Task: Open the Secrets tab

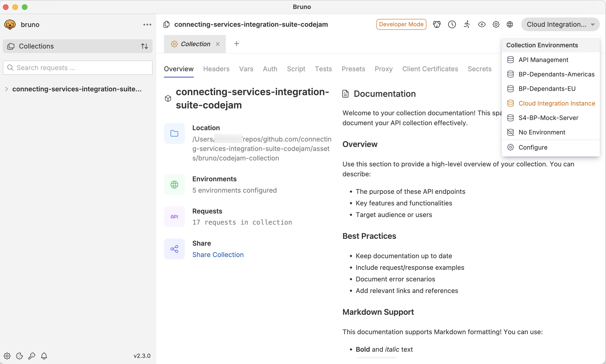Action: click(x=479, y=69)
